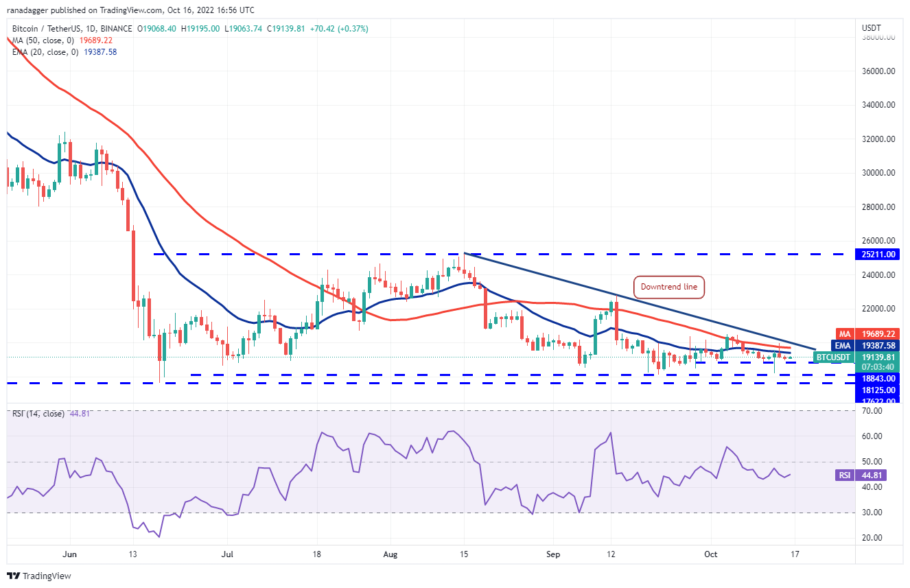Click the RSI (14, close) indicator legend
The image size is (910, 588).
(38, 414)
